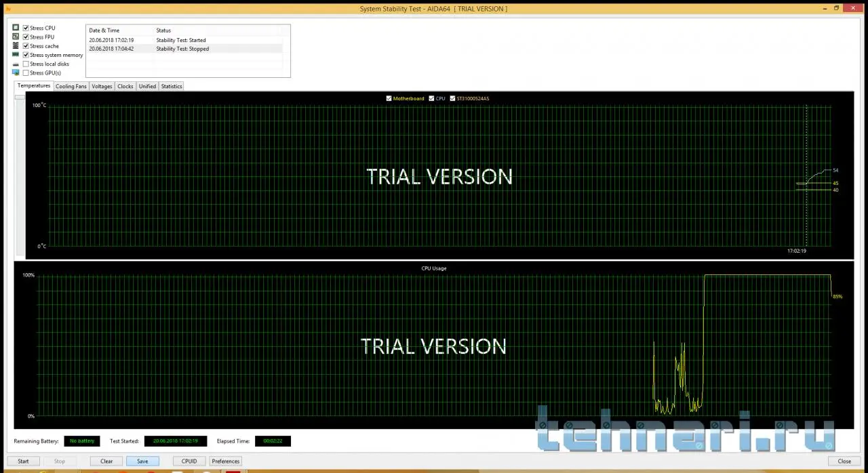This screenshot has height=473, width=868.
Task: Restore down the AIDA64 window
Action: pos(836,8)
